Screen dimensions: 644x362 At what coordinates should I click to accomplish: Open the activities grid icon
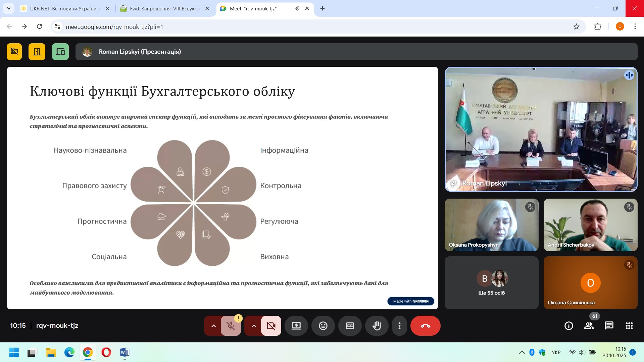tap(629, 325)
